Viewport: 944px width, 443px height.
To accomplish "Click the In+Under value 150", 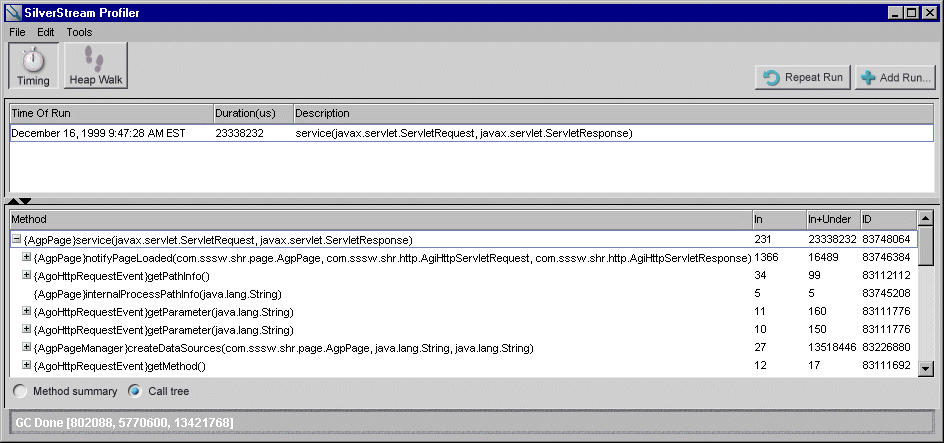I will pos(817,330).
